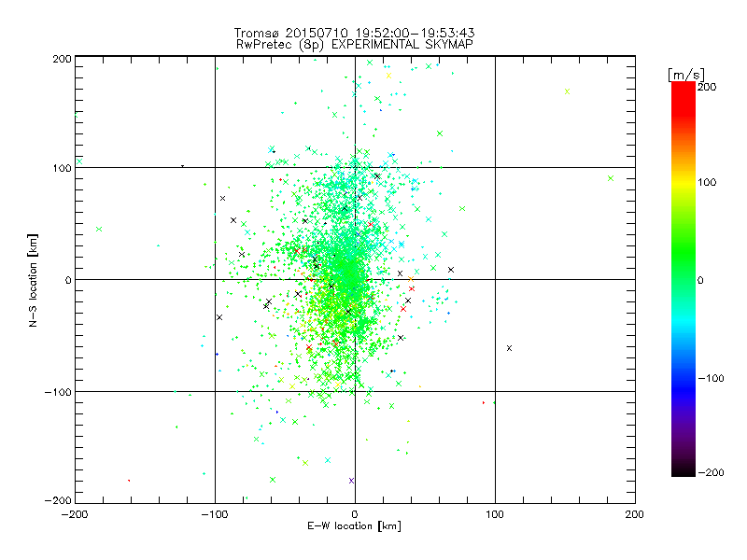The height and width of the screenshot is (560, 747).
Task: Pick the '-200' tick label on the E-W axis
Action: pos(75,514)
